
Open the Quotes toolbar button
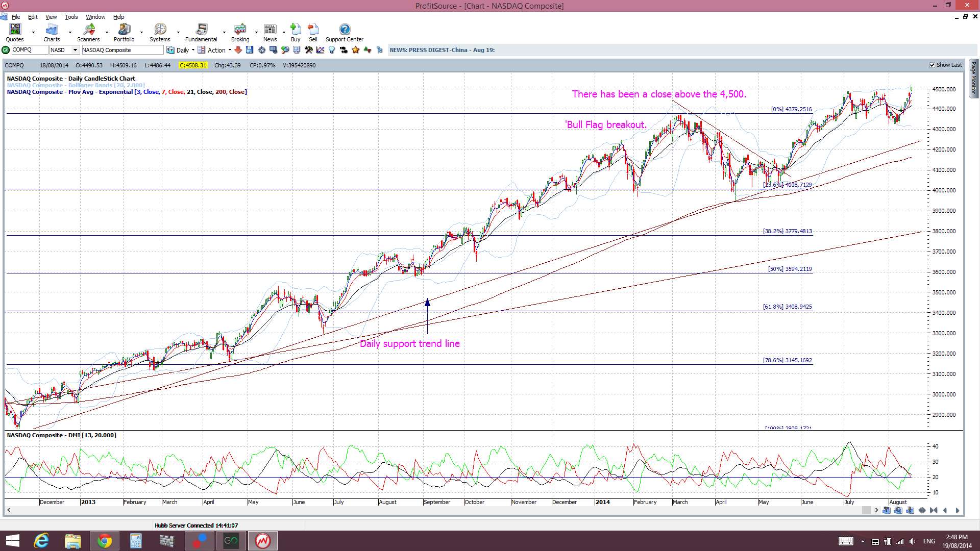click(15, 33)
